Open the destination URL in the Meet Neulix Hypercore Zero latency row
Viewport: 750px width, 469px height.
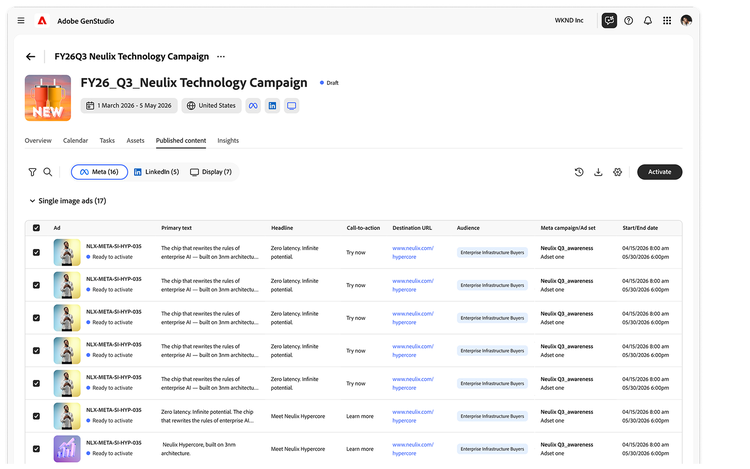(413, 416)
